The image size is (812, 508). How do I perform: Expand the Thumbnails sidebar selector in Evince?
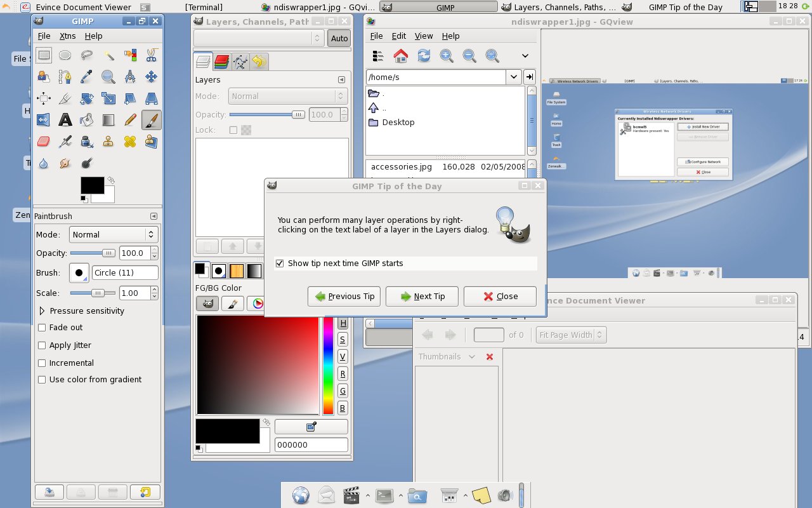[447, 357]
